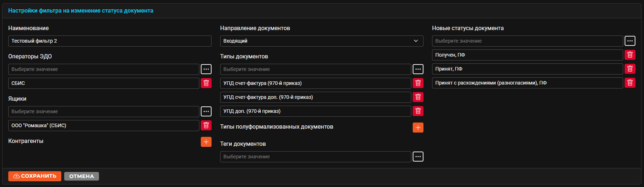Open Операторы ЭДО selection dialog ellipsis
The height and width of the screenshot is (187, 644).
pyautogui.click(x=206, y=69)
